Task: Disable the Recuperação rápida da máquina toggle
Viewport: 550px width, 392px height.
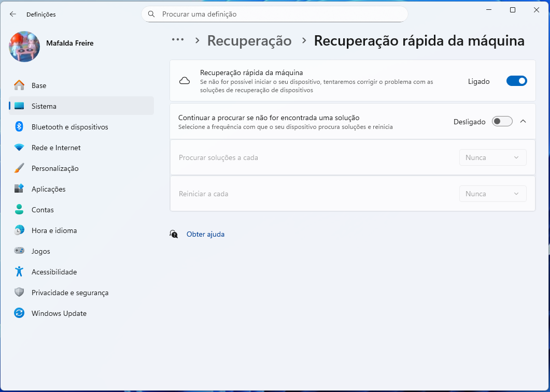Action: click(516, 81)
